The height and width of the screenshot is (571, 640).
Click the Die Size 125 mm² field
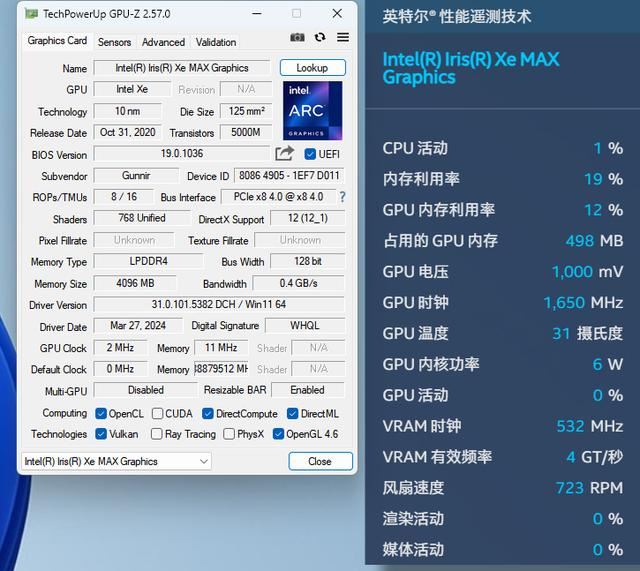click(246, 111)
